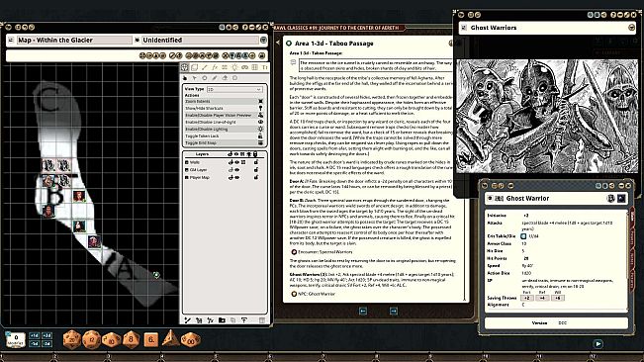Toggle the lock on GM Layer

(x=256, y=170)
